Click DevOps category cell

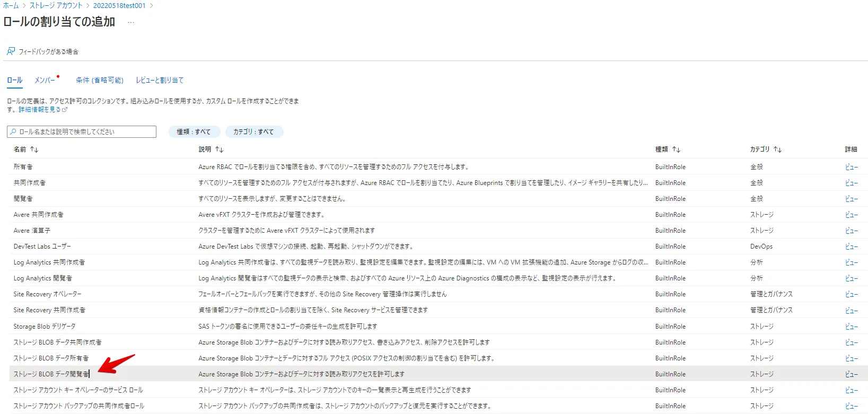pos(761,246)
